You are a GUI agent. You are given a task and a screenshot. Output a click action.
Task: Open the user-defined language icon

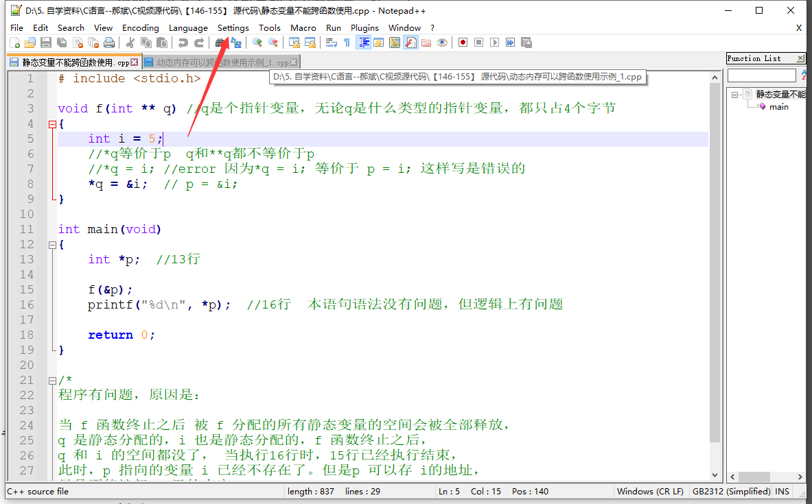pyautogui.click(x=379, y=43)
